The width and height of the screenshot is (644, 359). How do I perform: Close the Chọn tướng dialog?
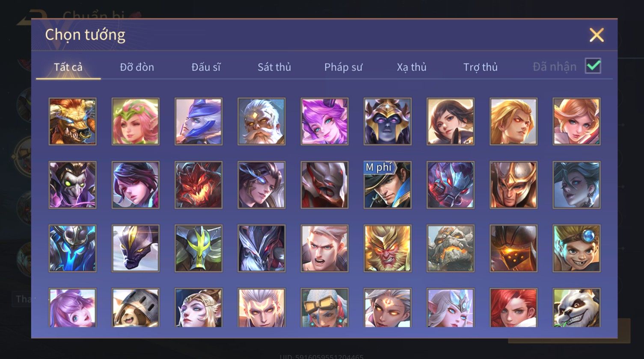click(x=597, y=35)
